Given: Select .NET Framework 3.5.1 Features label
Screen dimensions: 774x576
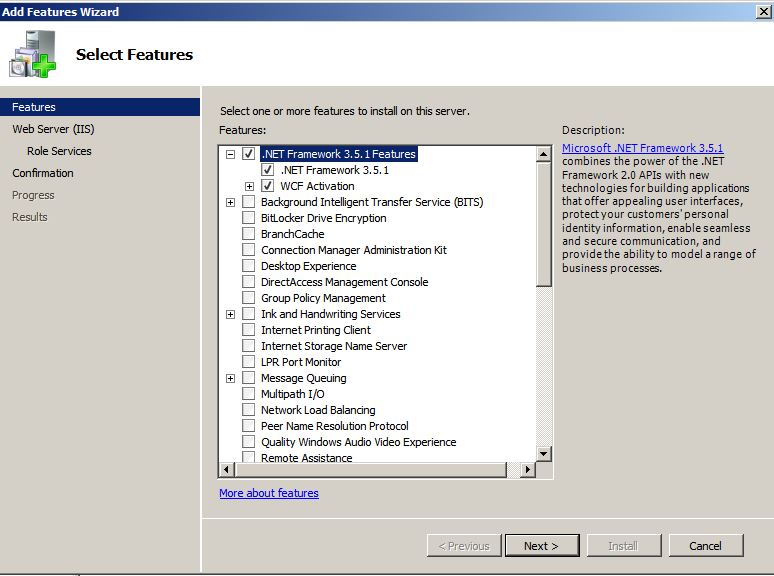Looking at the screenshot, I should click(x=339, y=154).
